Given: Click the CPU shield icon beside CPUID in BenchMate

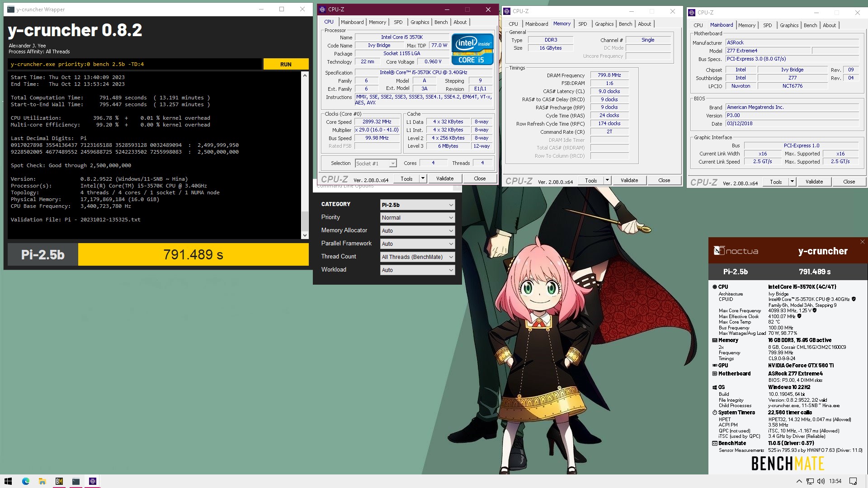Looking at the screenshot, I should (x=854, y=299).
